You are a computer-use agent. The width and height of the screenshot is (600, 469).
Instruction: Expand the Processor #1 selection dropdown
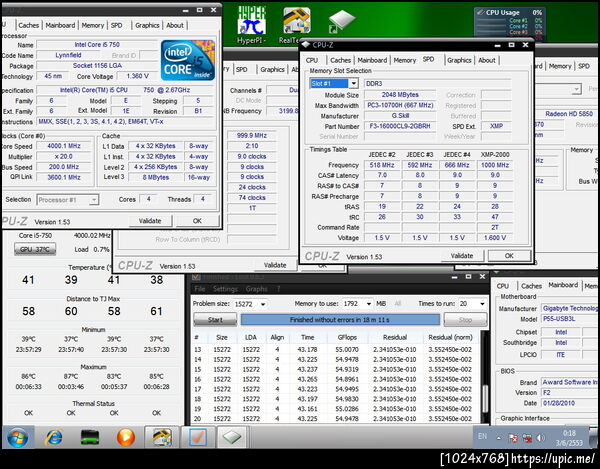coord(94,200)
